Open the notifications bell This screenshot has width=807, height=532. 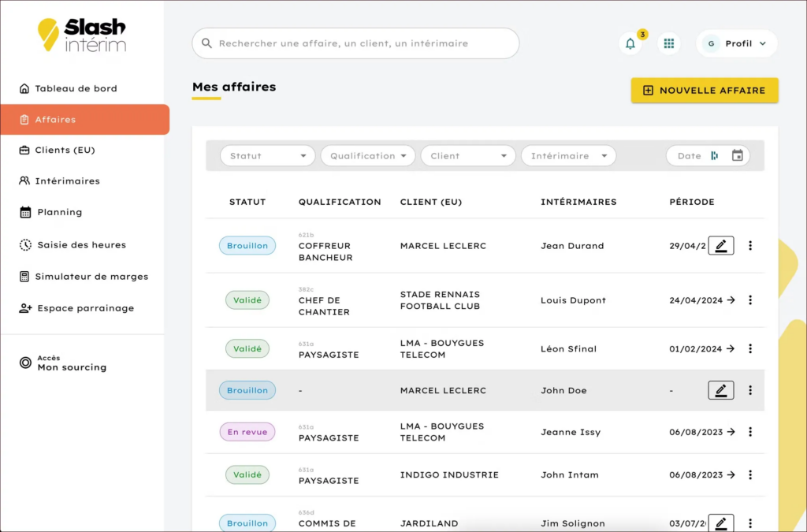click(630, 43)
